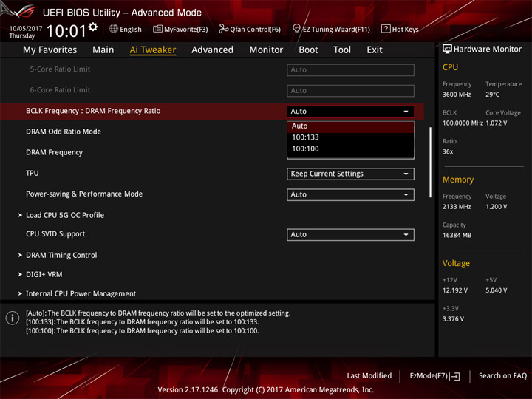Viewport: 532px width, 399px height.
Task: Open the Tool tab
Action: point(342,50)
